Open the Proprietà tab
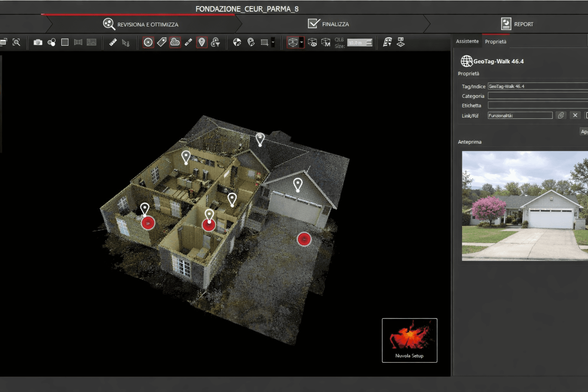The height and width of the screenshot is (392, 588). click(495, 41)
